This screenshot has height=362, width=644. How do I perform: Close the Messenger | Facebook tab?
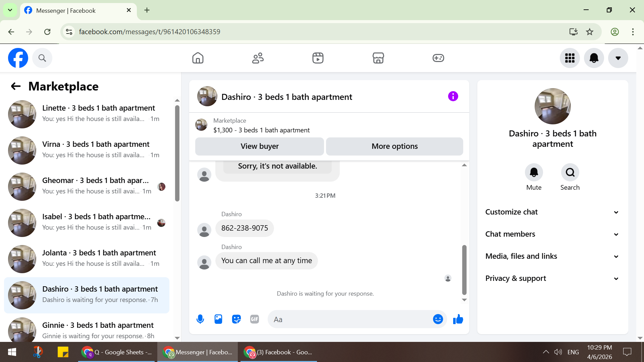click(128, 10)
